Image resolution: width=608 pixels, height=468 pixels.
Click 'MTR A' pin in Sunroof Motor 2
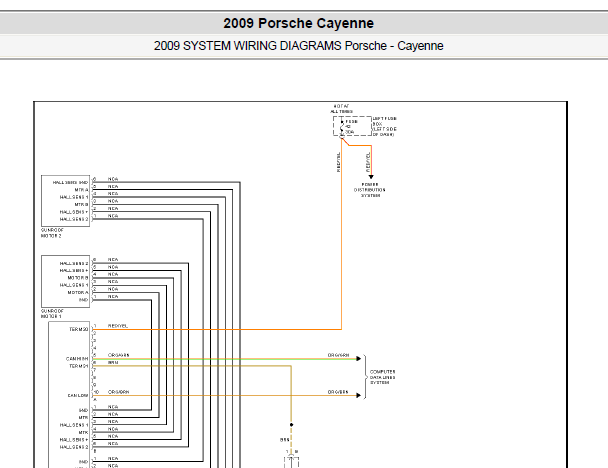[81, 190]
